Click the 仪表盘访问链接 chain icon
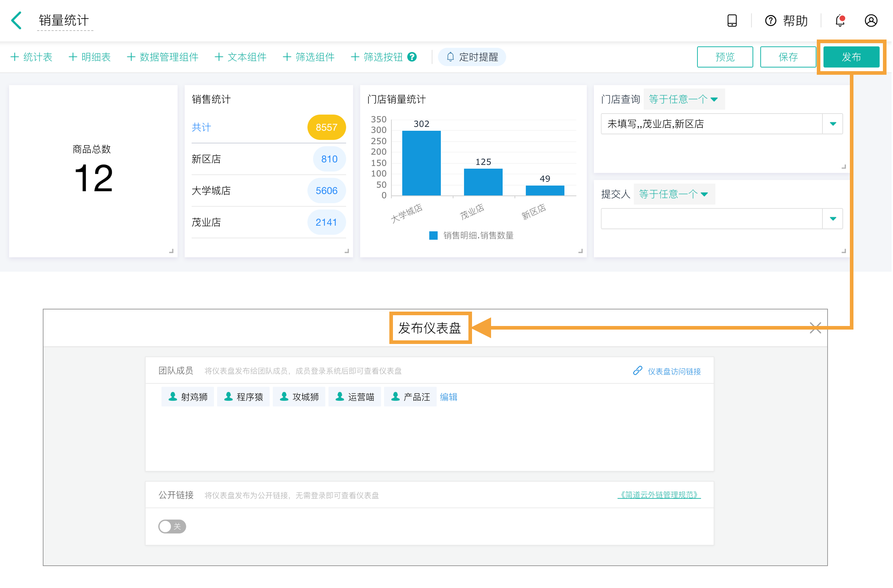Screen dimensions: 893x588 638,371
